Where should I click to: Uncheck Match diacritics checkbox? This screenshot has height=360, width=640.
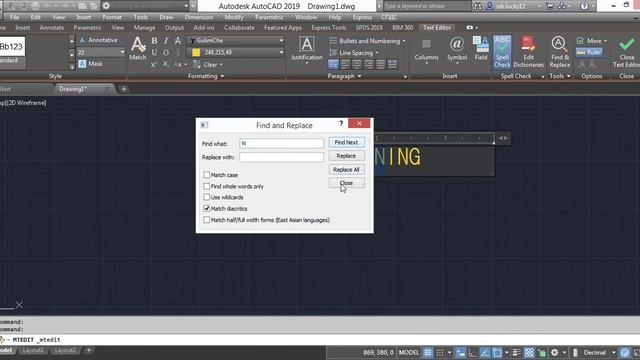point(207,209)
